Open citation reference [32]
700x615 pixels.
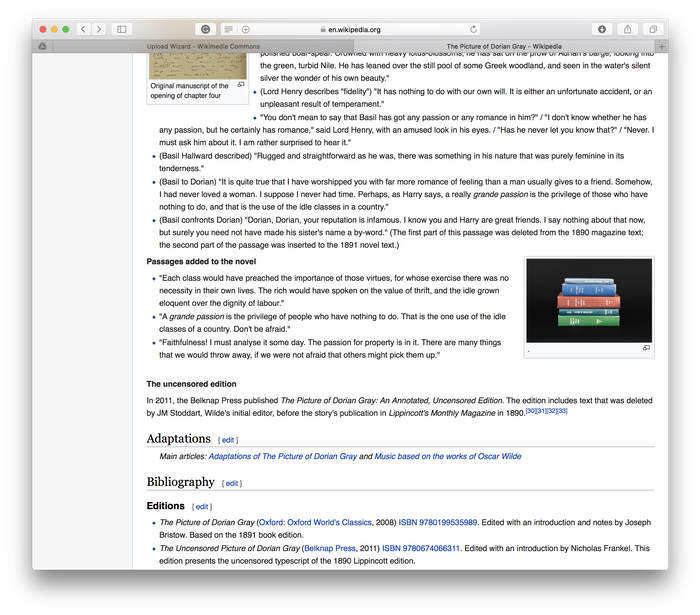coord(552,411)
